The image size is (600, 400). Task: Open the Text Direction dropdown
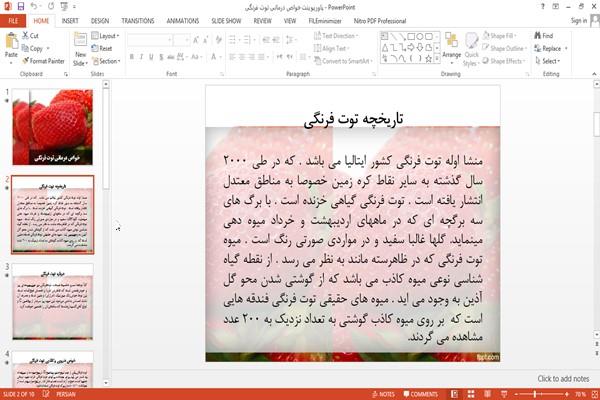[x=336, y=36]
